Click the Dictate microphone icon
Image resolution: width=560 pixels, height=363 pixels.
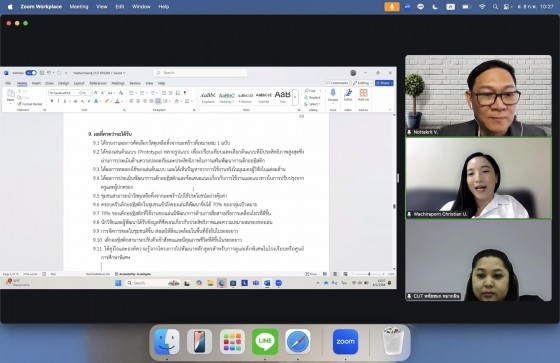[333, 94]
